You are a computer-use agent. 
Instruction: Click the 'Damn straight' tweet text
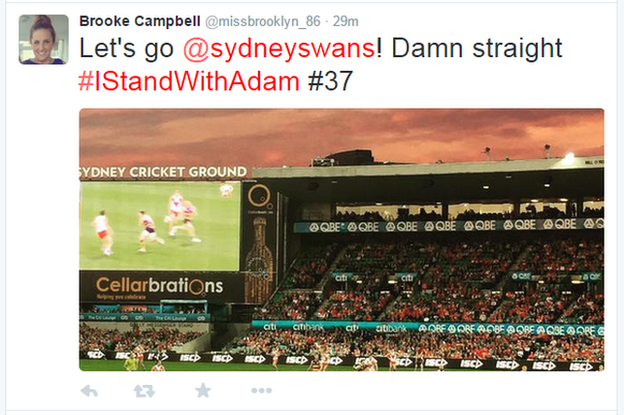pos(477,49)
